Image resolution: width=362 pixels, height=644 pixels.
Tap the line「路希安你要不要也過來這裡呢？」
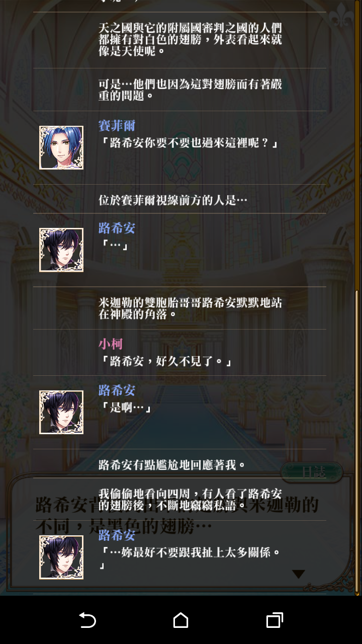pyautogui.click(x=190, y=143)
